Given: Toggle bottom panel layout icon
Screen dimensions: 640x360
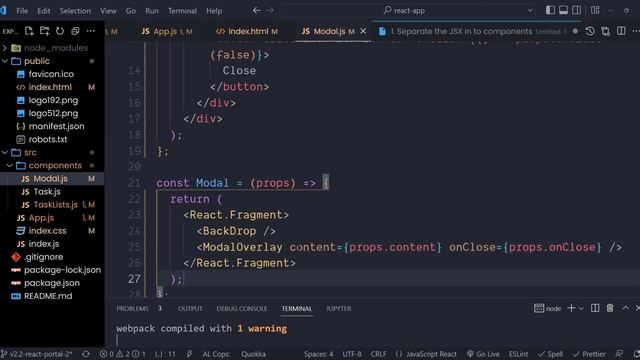Looking at the screenshot, I should [563, 10].
